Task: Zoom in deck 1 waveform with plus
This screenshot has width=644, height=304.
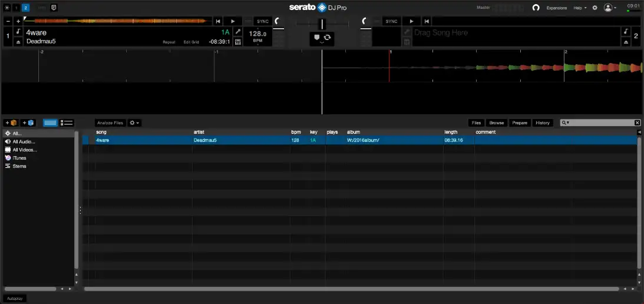Action: (18, 21)
